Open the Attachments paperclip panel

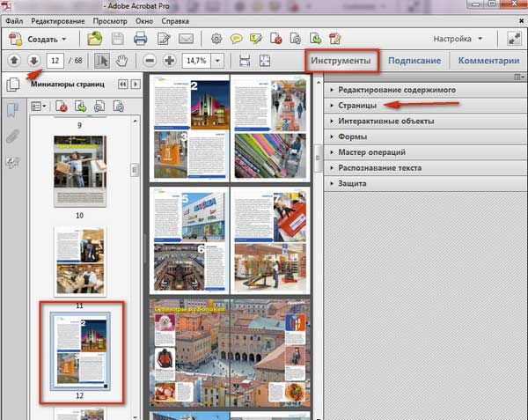[x=13, y=136]
